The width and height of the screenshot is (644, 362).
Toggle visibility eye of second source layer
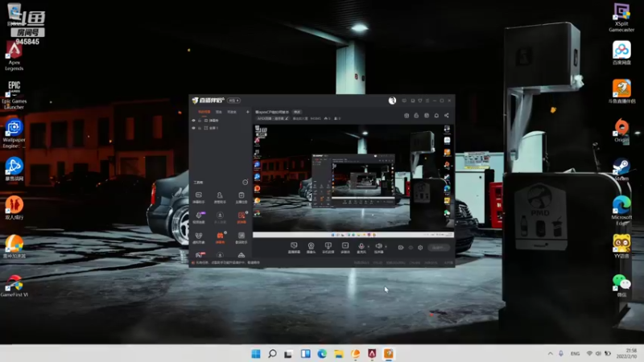[x=193, y=128]
